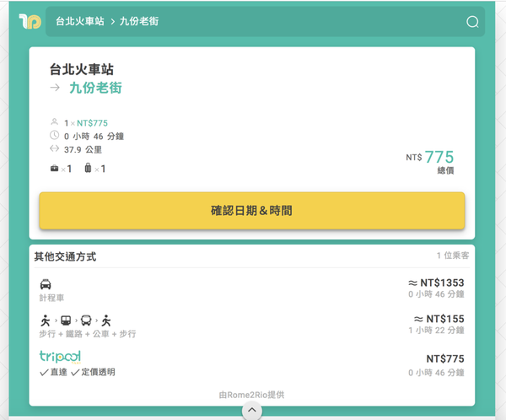Click the Tripool logo in the header
506x420 pixels.
pos(30,21)
